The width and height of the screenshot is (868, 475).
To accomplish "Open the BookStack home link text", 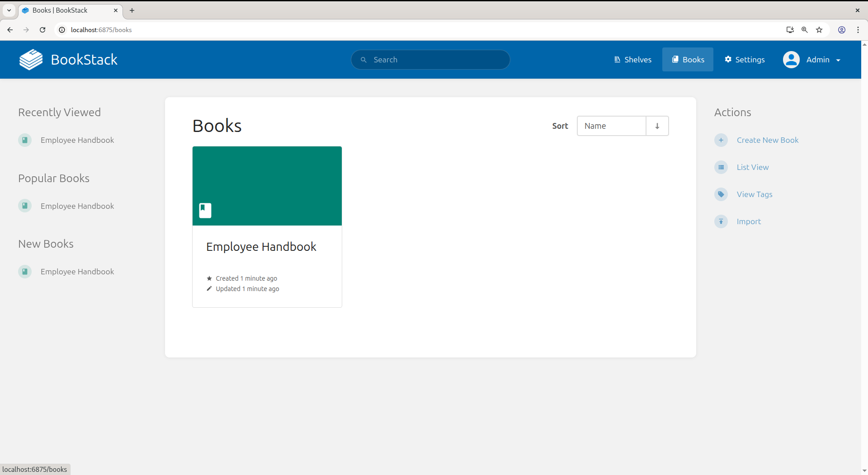I will coord(84,60).
